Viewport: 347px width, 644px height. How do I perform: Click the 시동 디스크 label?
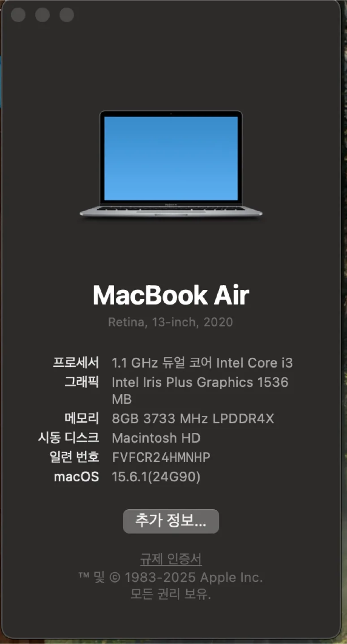tap(69, 437)
